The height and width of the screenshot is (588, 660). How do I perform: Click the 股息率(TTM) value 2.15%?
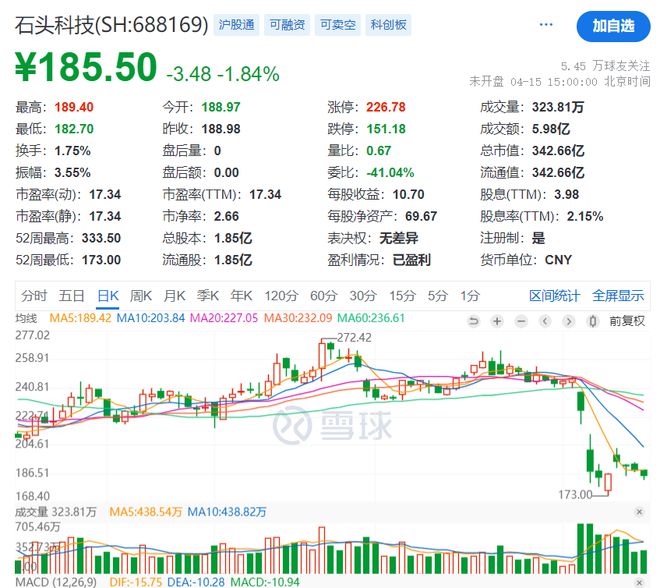click(x=585, y=216)
